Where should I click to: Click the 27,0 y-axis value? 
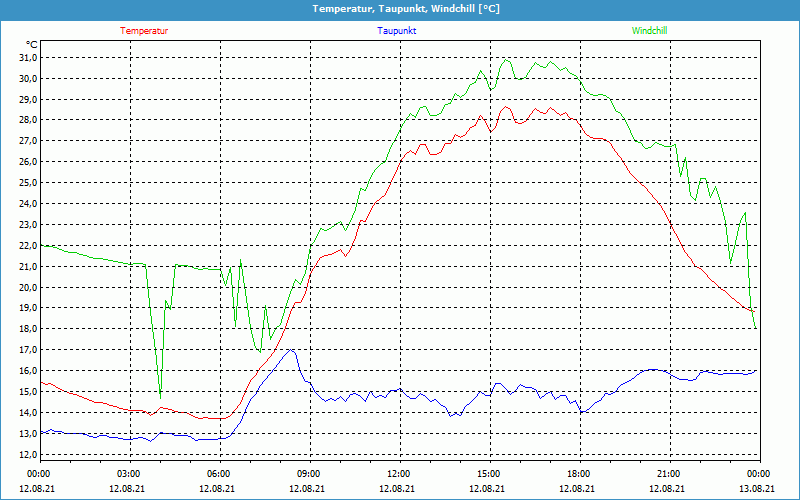click(29, 141)
